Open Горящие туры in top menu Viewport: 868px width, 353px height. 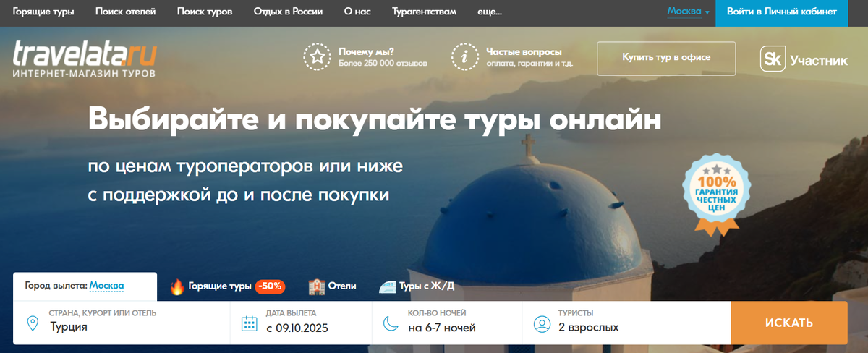click(x=43, y=12)
